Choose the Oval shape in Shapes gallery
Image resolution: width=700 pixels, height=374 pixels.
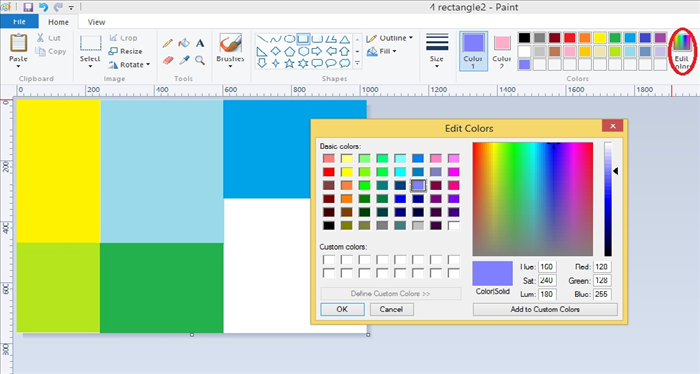coord(289,39)
